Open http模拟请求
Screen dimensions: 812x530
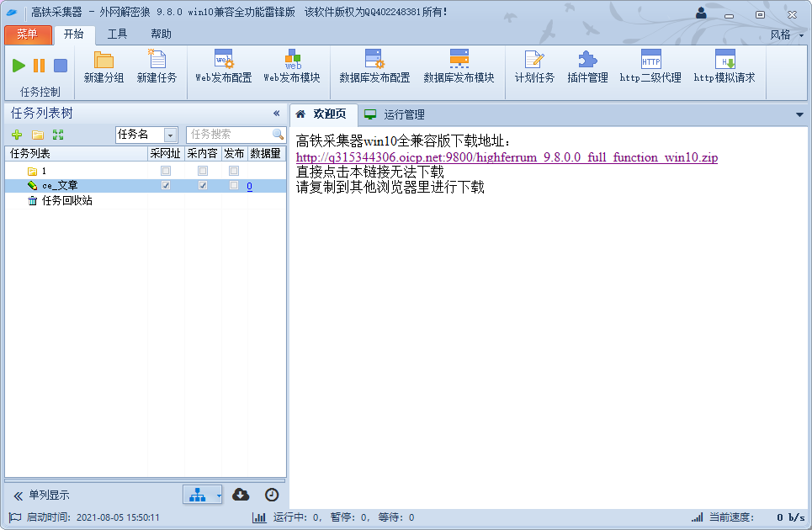pos(724,66)
